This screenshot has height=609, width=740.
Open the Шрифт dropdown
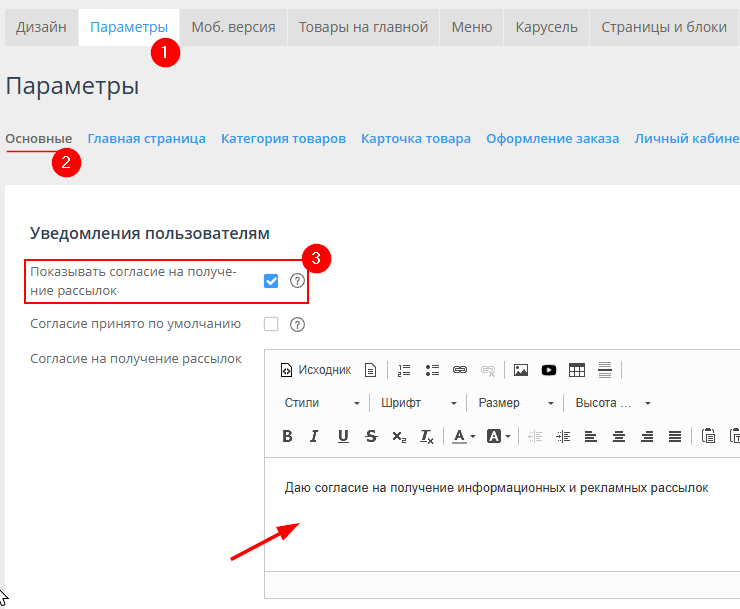coord(419,403)
